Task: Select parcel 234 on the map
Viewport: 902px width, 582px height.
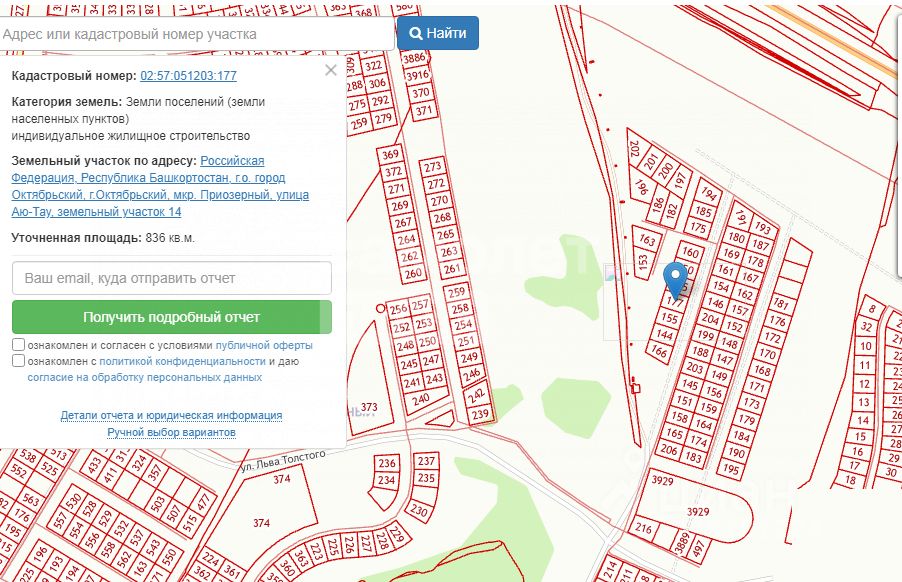Action: (386, 480)
